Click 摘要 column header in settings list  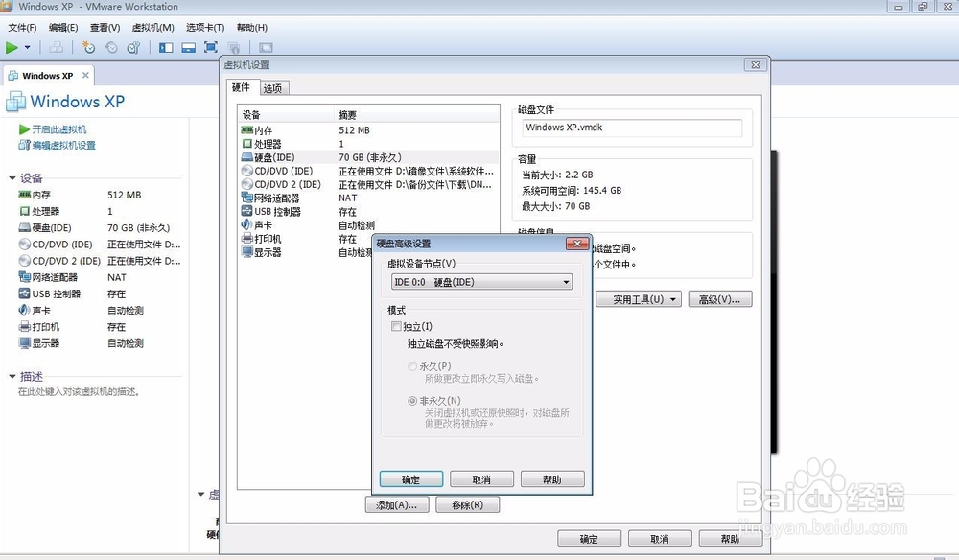(x=417, y=114)
